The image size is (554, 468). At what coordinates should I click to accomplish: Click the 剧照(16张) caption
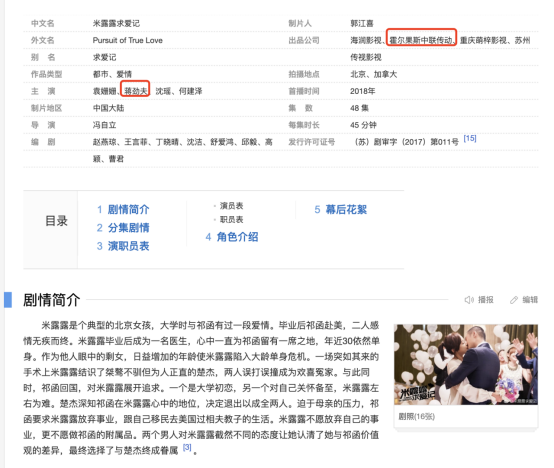(417, 417)
